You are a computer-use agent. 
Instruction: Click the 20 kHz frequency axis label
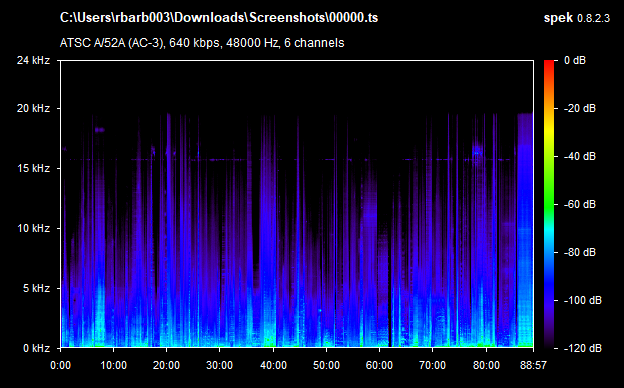33,108
